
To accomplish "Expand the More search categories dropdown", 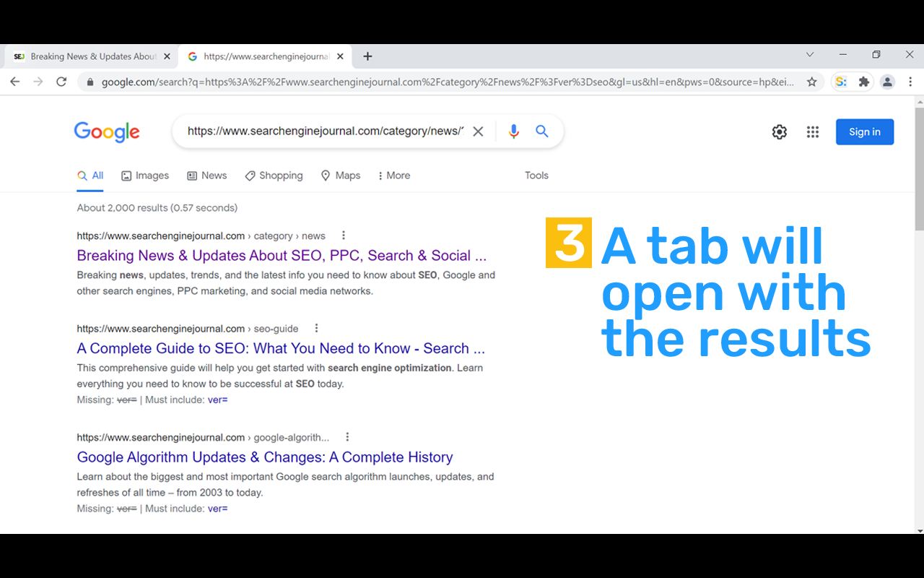I will [x=393, y=175].
